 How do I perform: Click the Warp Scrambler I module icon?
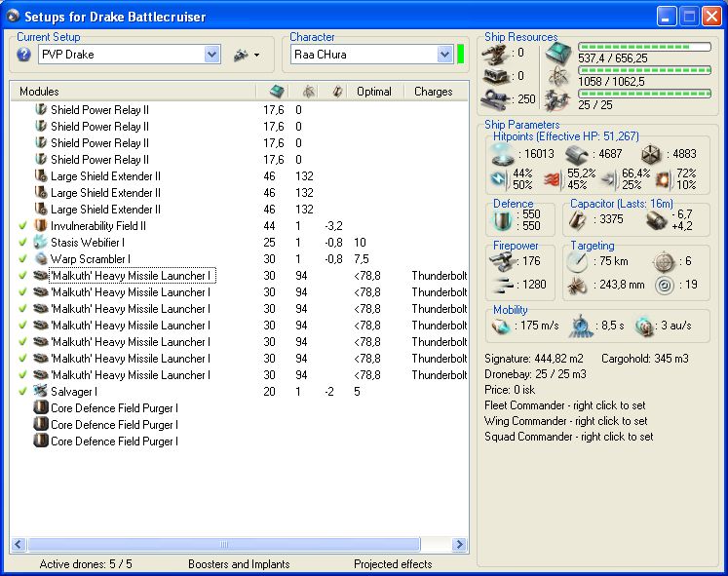coord(41,258)
